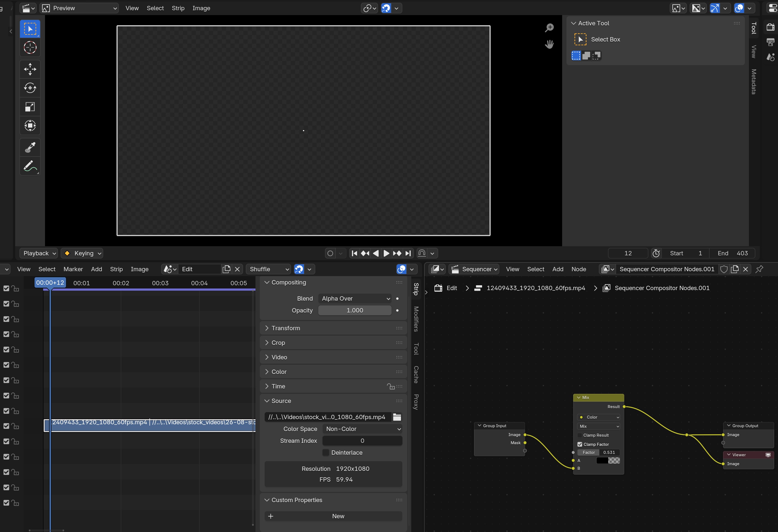
Task: Switch to the Modifiers sidebar tab
Action: tap(416, 319)
